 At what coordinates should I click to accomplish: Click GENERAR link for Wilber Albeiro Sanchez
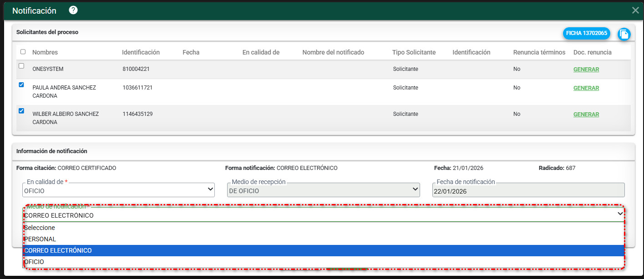[x=586, y=115]
